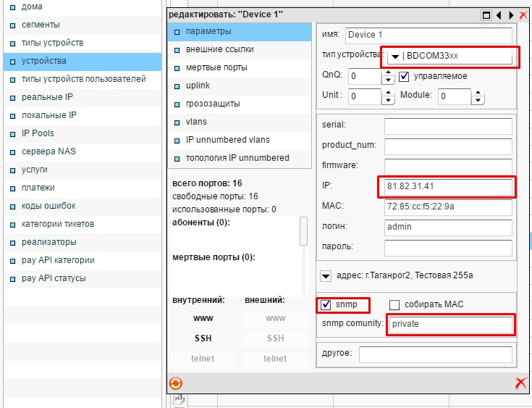This screenshot has height=408, width=532.
Task: Enable the собирать MAC checkbox
Action: (395, 305)
